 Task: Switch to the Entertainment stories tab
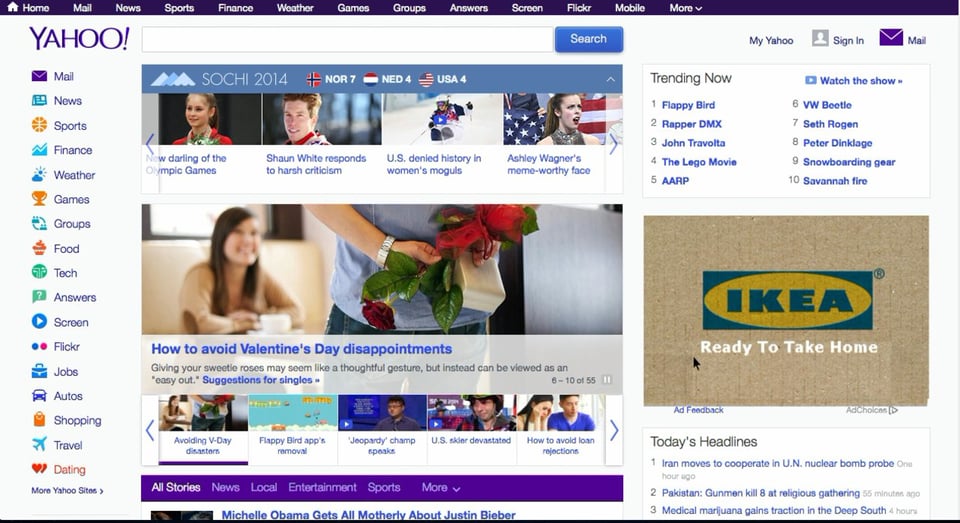pyautogui.click(x=322, y=487)
